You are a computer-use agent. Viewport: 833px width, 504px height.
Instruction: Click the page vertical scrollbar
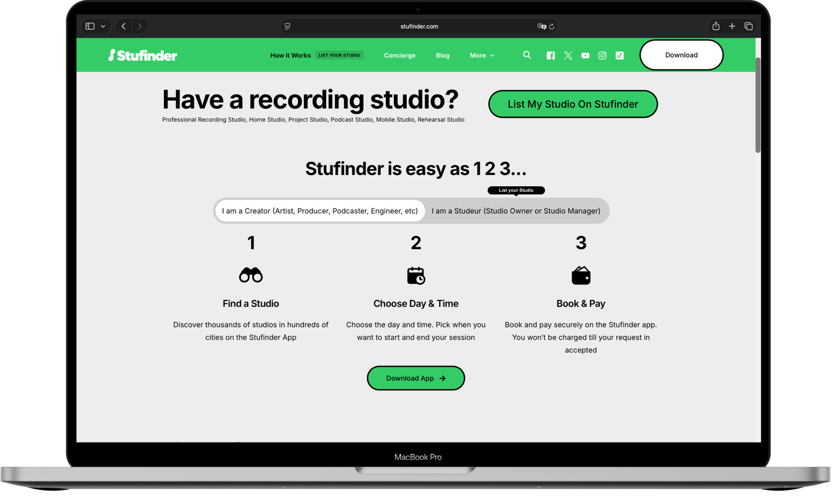pos(758,105)
